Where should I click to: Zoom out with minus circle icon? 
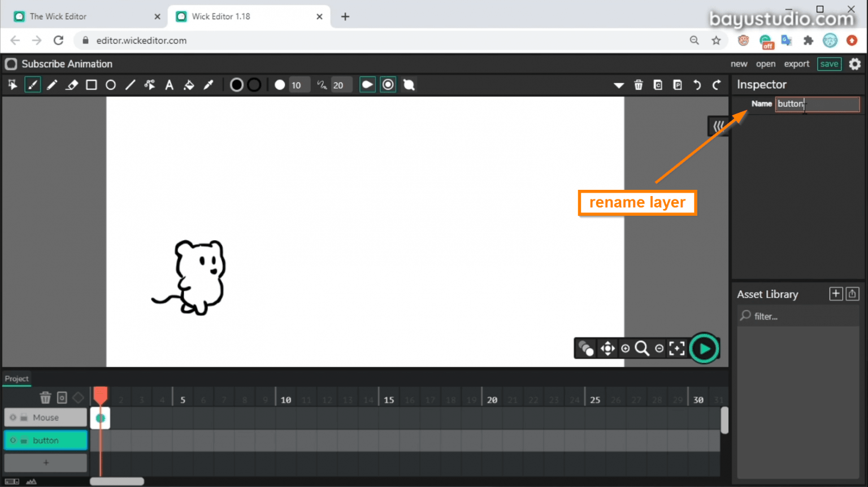tap(659, 349)
